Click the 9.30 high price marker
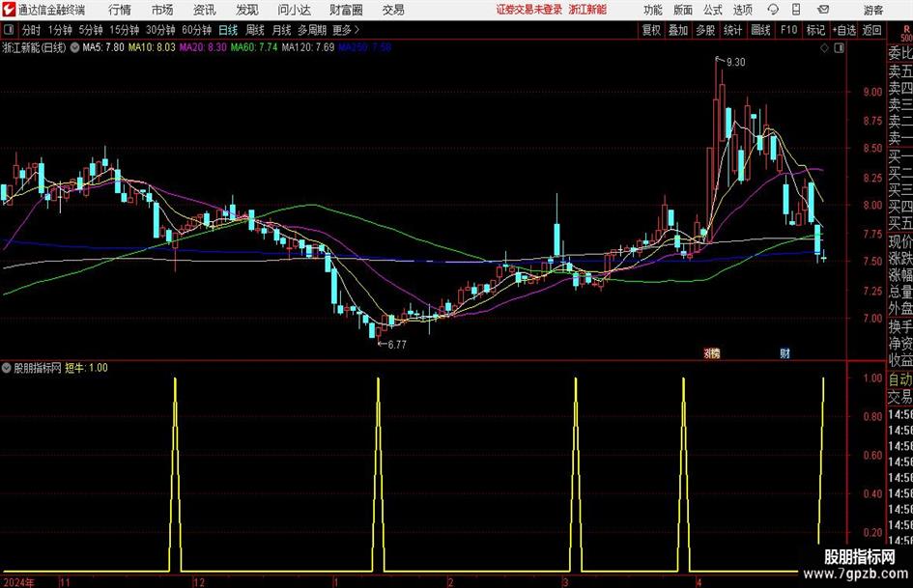This screenshot has height=588, width=913. (735, 62)
